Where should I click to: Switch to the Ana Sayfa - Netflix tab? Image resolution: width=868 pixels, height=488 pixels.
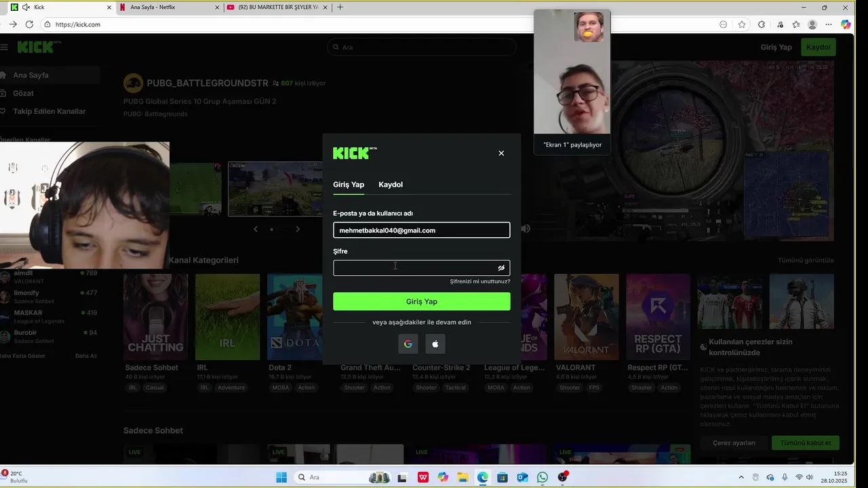click(x=170, y=7)
